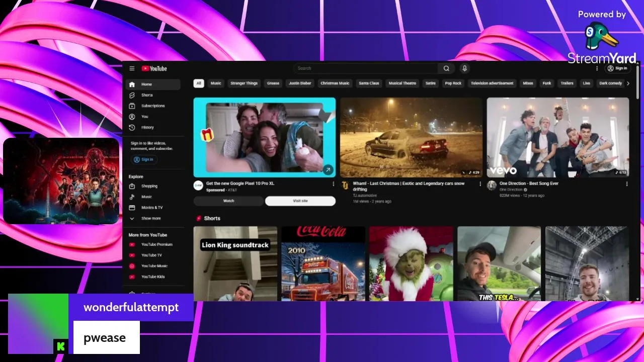Select the Live filter chip

point(586,83)
